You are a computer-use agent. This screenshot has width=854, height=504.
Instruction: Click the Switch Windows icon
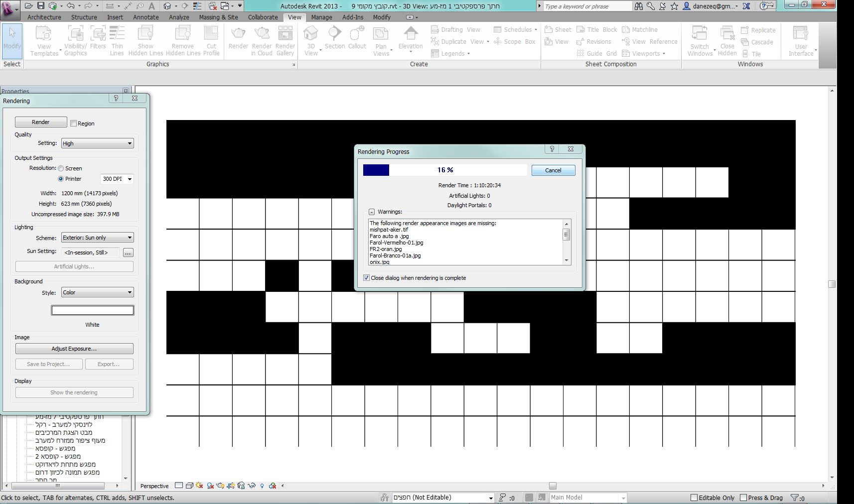[x=700, y=40]
